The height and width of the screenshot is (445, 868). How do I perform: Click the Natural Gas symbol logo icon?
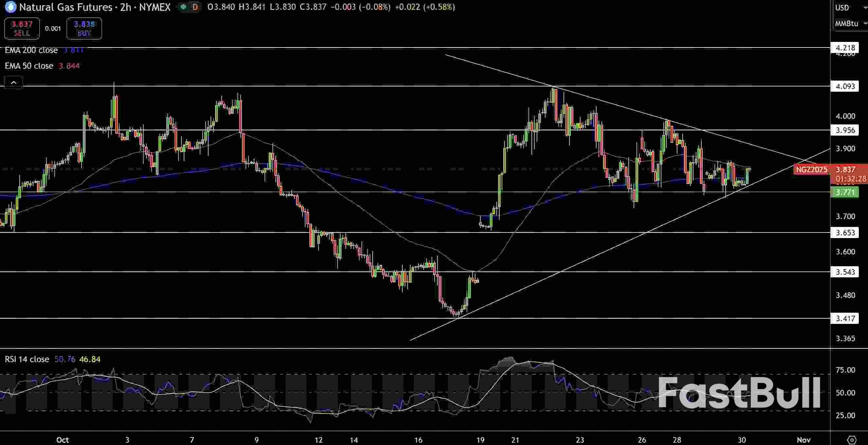10,7
